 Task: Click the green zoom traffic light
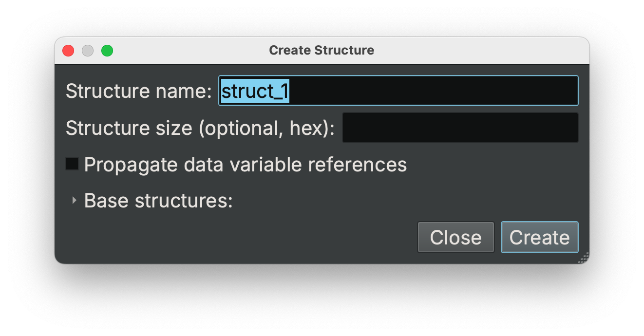107,50
